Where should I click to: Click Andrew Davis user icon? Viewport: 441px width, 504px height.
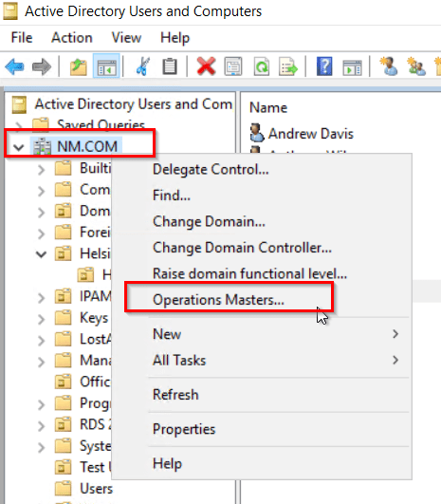(x=257, y=133)
